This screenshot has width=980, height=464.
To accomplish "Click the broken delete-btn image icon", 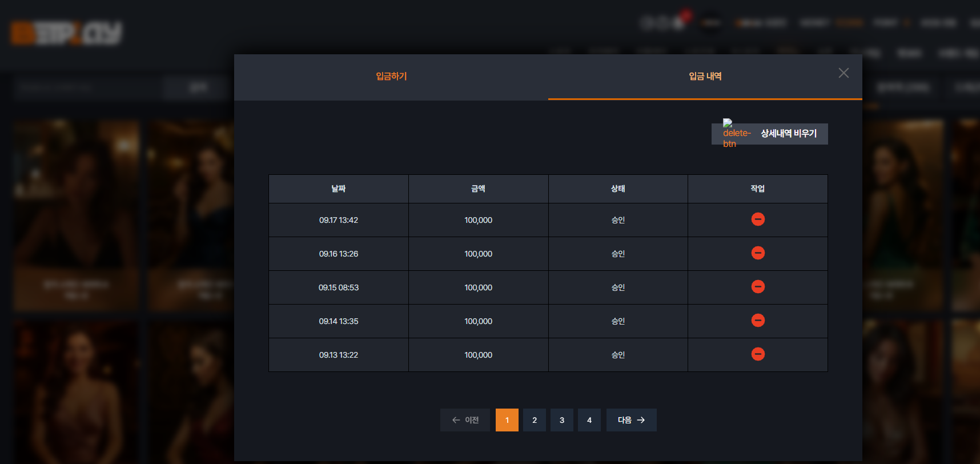I will click(x=737, y=133).
